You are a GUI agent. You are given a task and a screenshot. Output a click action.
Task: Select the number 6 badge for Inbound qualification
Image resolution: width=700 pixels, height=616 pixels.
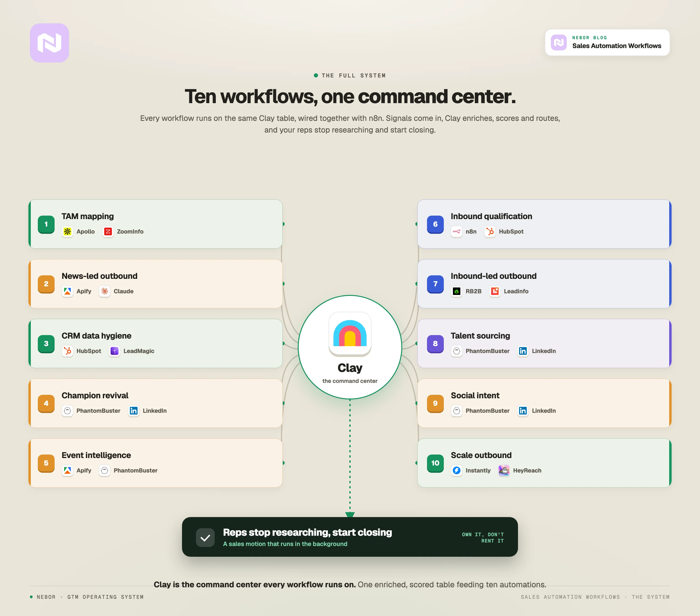click(435, 225)
